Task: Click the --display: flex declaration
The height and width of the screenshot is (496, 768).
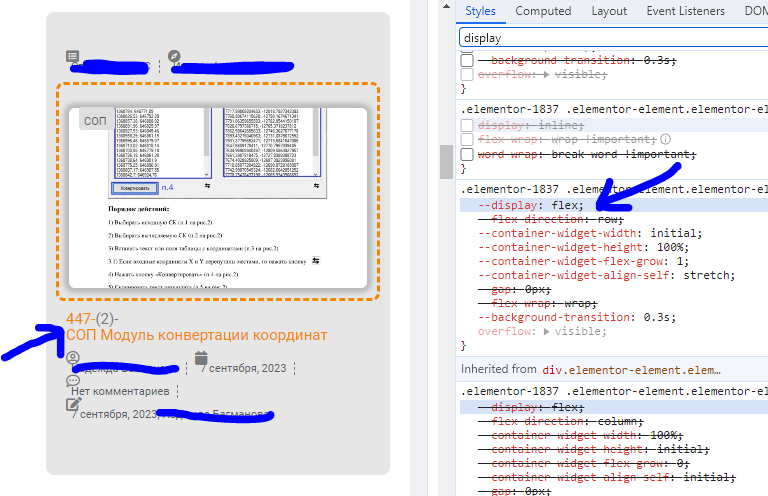Action: (x=531, y=205)
